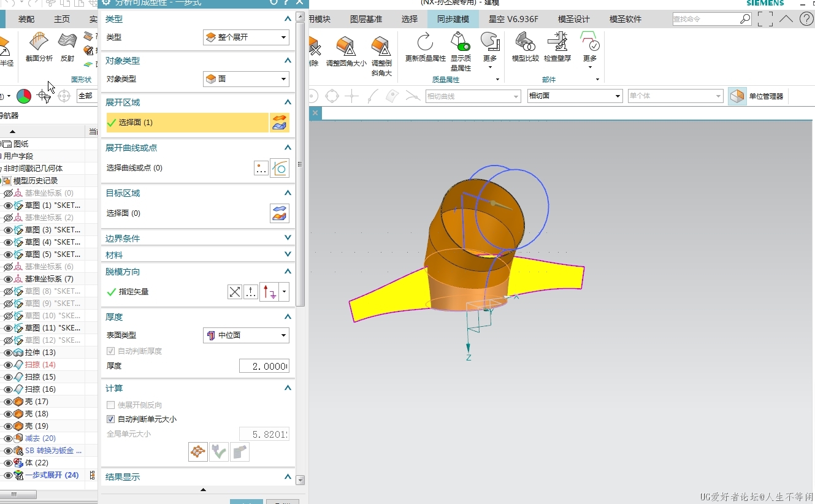
Task: Click the dialog vertical scrollbar
Action: [300, 164]
